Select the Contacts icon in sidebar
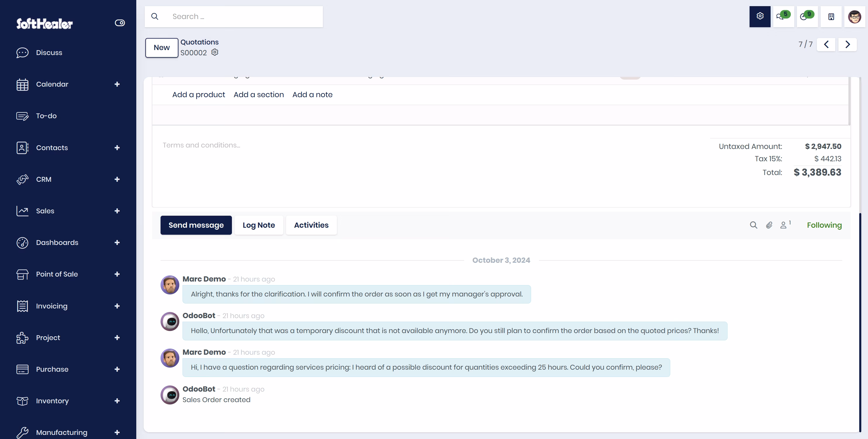Screen dimensions: 868x439 point(22,148)
